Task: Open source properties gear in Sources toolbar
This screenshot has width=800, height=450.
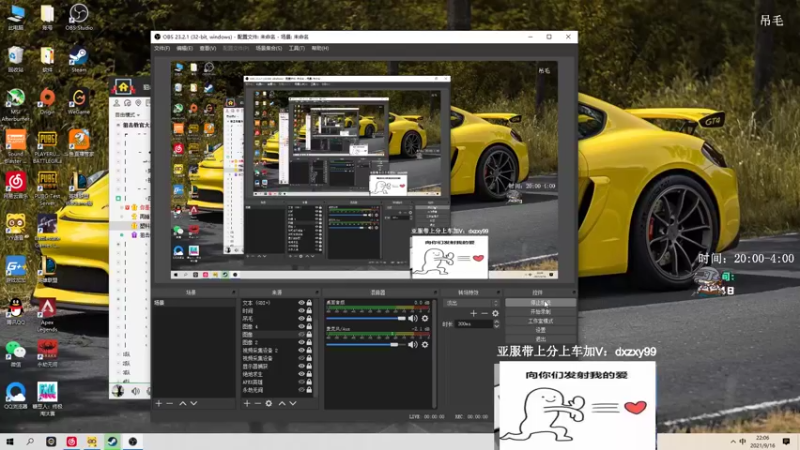Action: (269, 404)
